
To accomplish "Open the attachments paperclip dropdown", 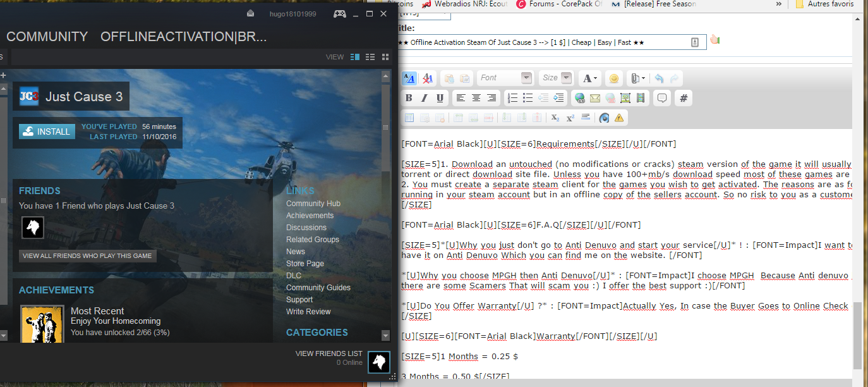I will (x=637, y=78).
